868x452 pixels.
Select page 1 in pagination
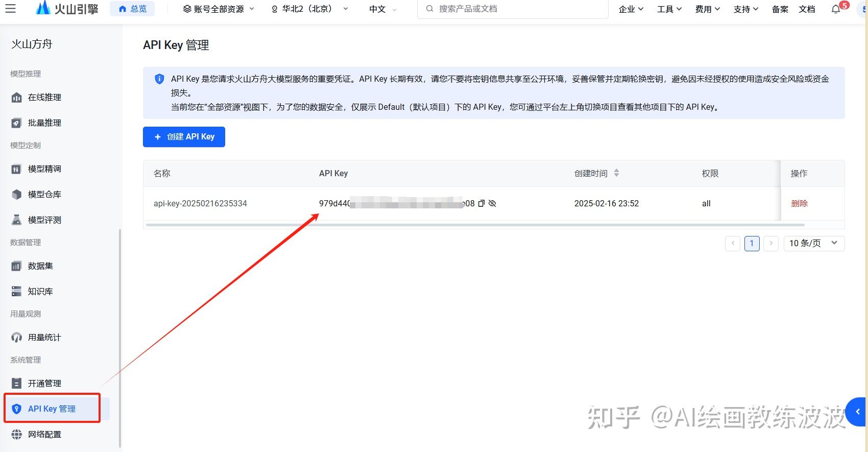coord(752,243)
